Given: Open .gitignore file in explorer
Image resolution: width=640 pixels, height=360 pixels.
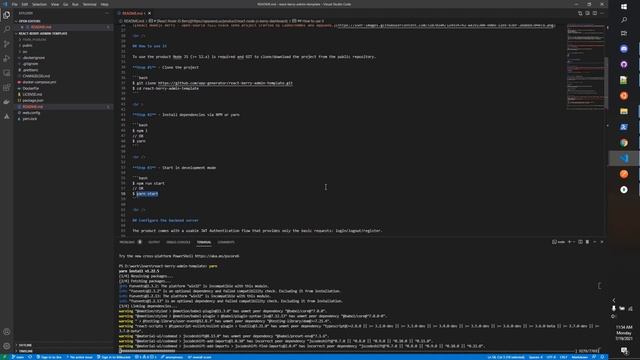Looking at the screenshot, I should click(30, 64).
